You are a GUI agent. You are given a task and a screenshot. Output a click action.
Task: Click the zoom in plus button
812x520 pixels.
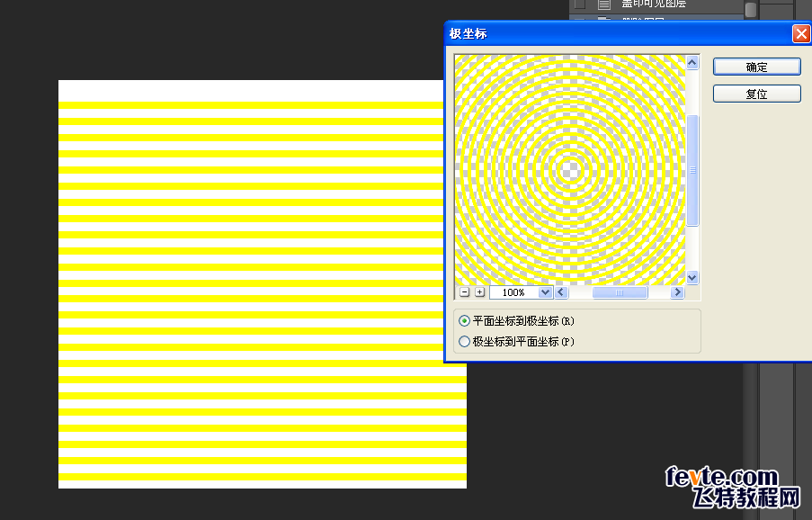pyautogui.click(x=479, y=292)
